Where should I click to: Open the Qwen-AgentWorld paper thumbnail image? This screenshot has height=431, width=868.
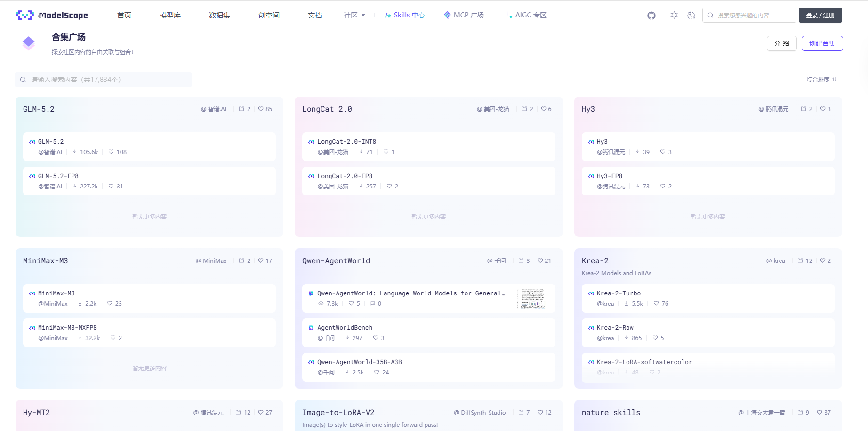click(x=531, y=298)
